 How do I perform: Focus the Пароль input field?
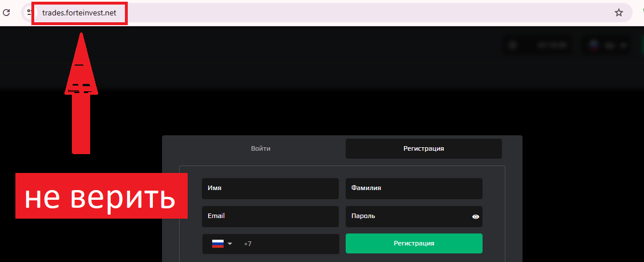[414, 216]
